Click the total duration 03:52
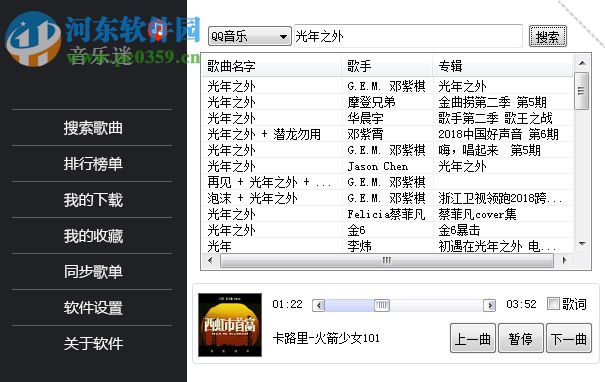Image resolution: width=605 pixels, height=382 pixels. pos(521,304)
